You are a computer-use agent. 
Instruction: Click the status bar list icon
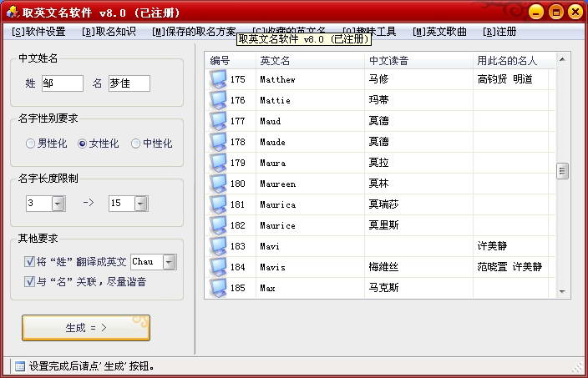(x=20, y=366)
